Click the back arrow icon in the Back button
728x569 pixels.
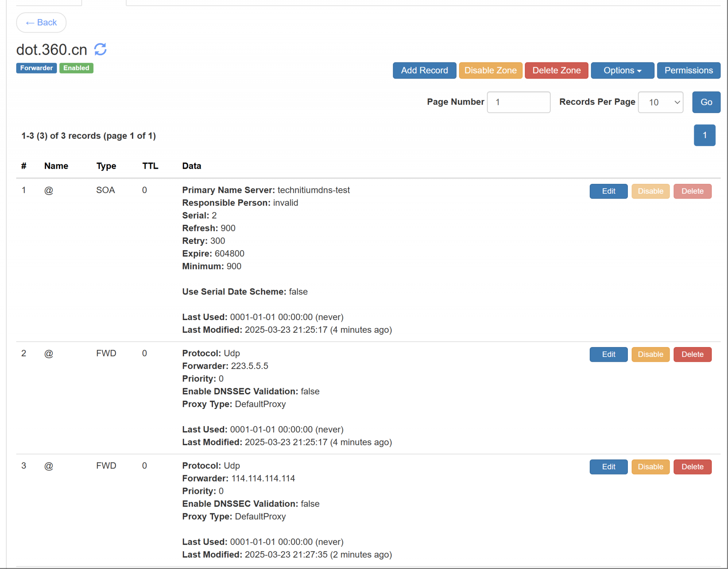pyautogui.click(x=30, y=23)
